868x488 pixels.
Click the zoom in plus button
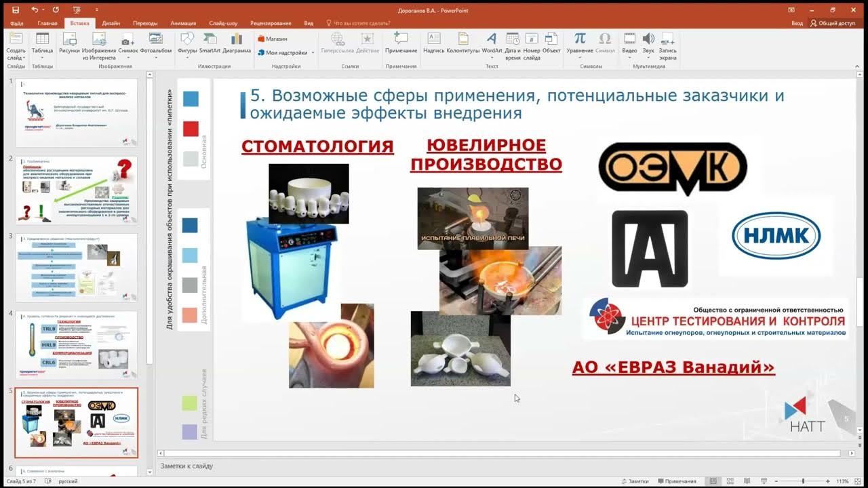829,481
